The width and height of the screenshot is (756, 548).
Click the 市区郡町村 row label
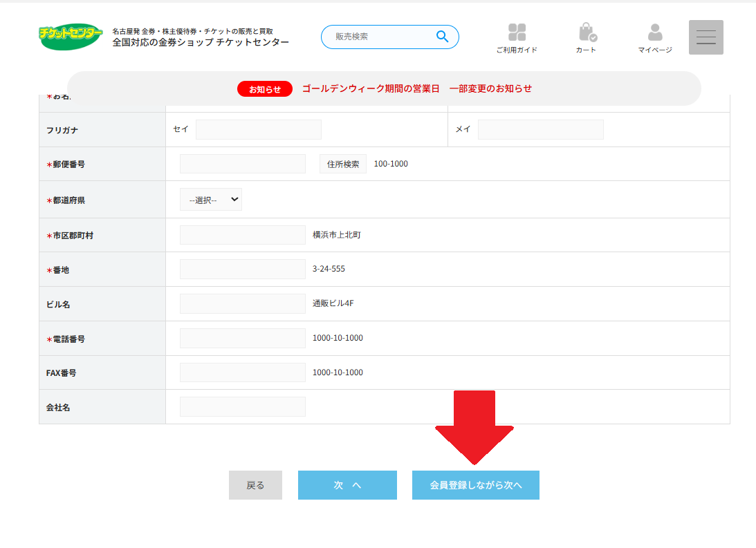point(70,236)
